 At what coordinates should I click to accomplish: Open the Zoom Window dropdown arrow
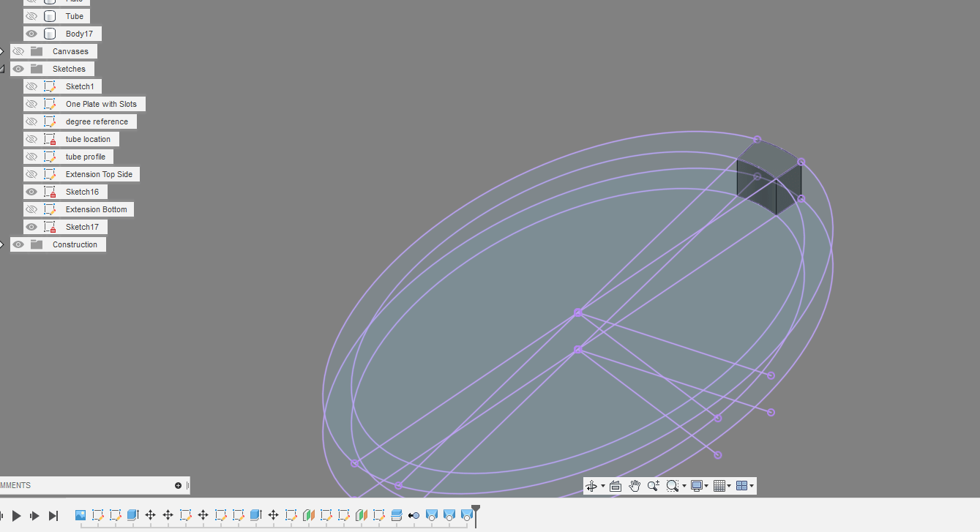pos(684,486)
